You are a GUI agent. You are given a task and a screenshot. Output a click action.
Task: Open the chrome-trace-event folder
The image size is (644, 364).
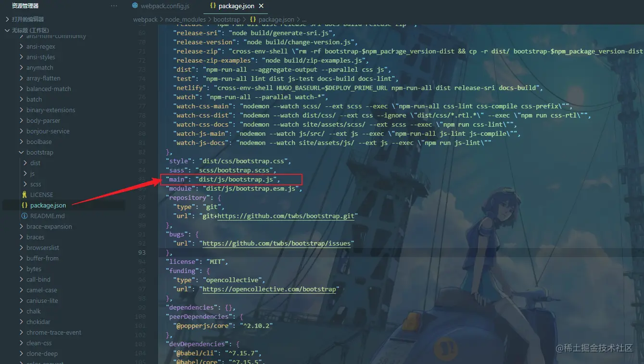(x=54, y=333)
